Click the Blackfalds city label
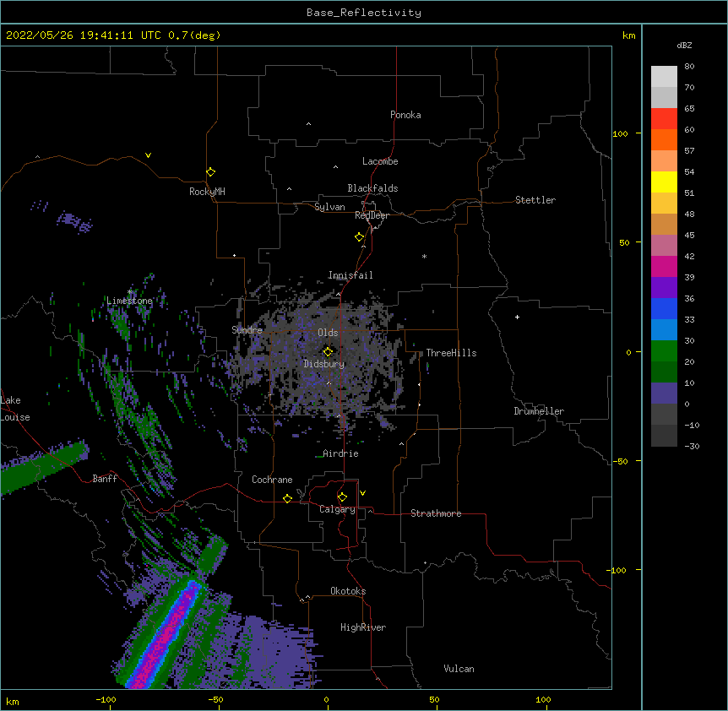Viewport: 728px width, 711px height. (372, 188)
